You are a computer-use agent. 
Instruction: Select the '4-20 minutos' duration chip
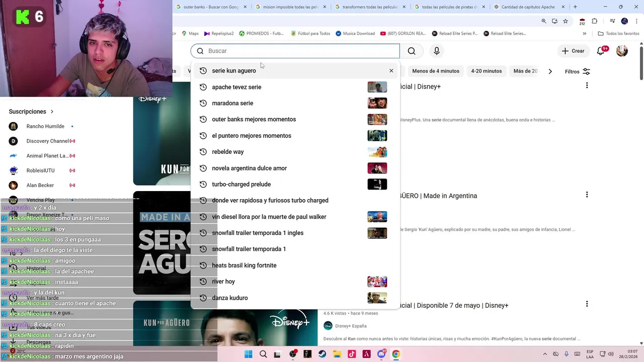click(487, 71)
